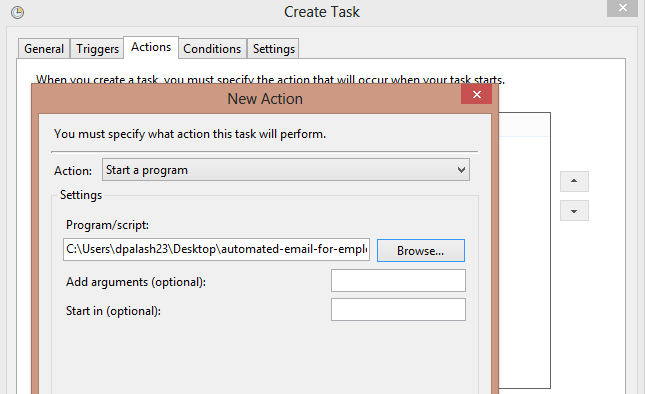Click the Browse... button
Image resolution: width=645 pixels, height=394 pixels.
[421, 250]
